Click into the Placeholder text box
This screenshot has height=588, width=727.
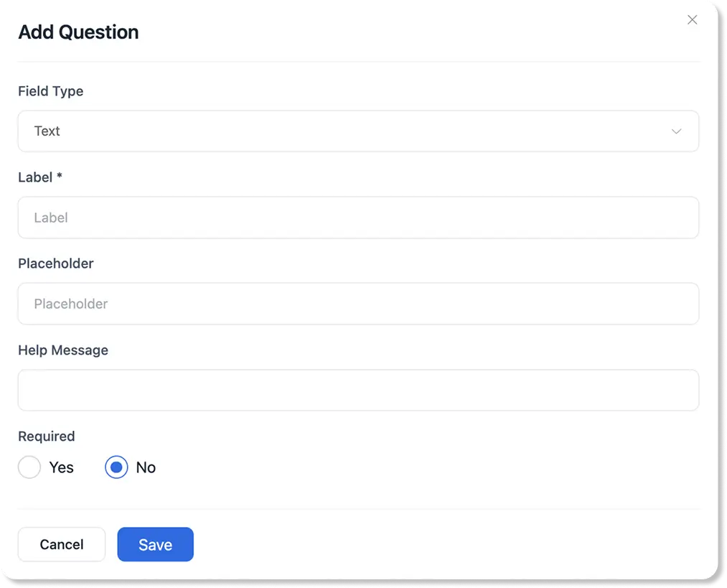coord(358,304)
